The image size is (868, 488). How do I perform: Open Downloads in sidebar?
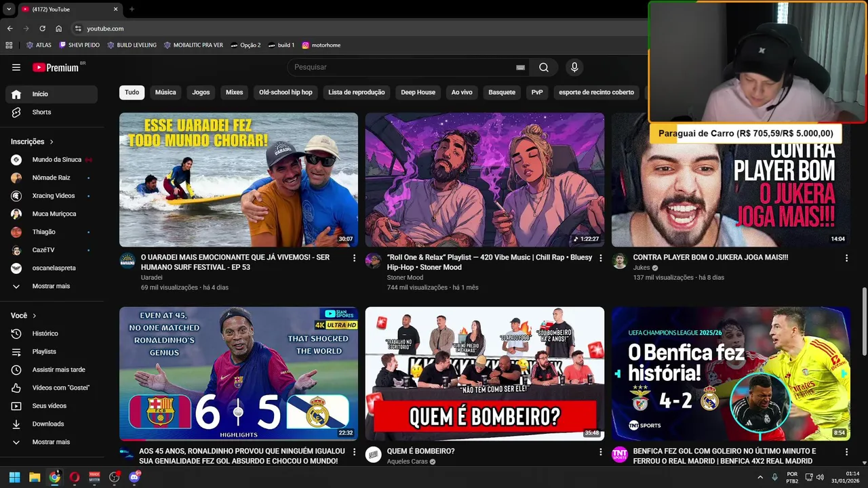tap(52, 424)
